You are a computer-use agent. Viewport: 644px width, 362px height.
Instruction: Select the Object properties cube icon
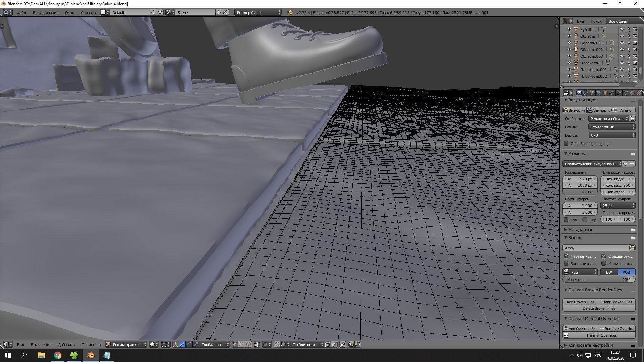click(605, 93)
